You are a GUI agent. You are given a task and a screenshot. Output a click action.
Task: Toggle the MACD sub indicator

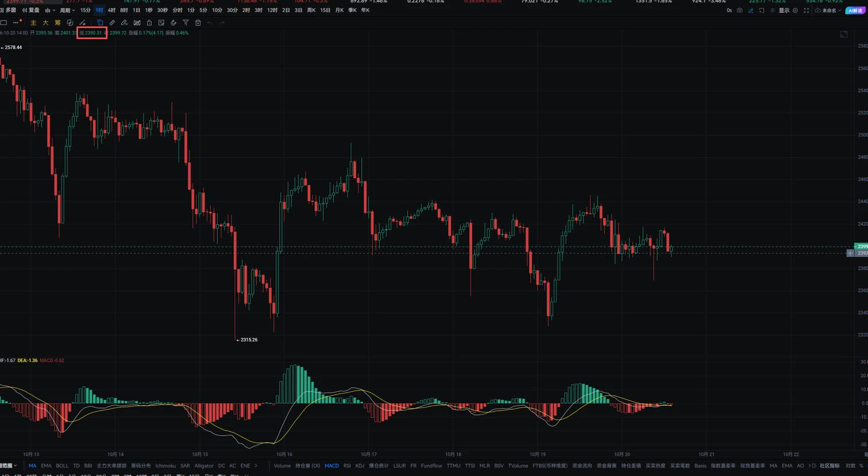tap(331, 466)
